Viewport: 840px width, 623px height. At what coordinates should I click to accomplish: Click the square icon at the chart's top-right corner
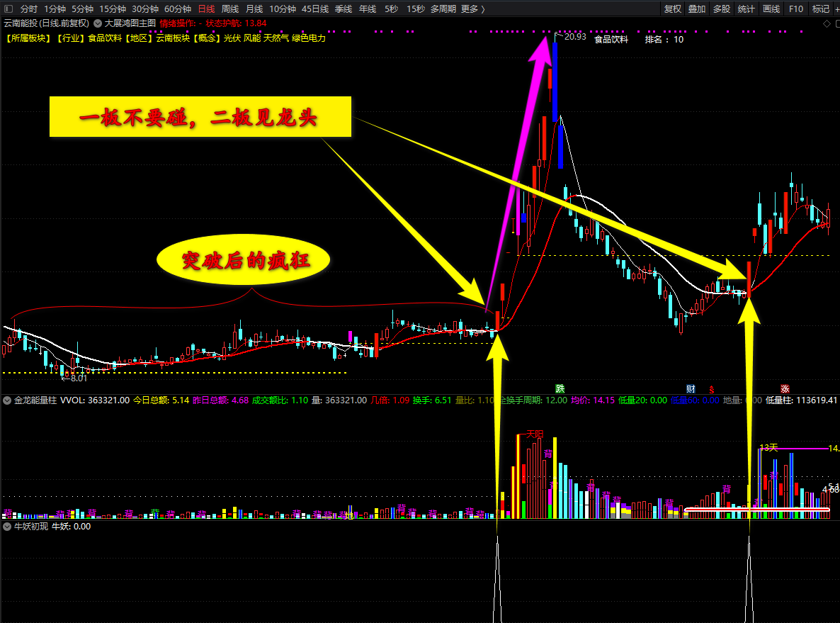point(837,23)
